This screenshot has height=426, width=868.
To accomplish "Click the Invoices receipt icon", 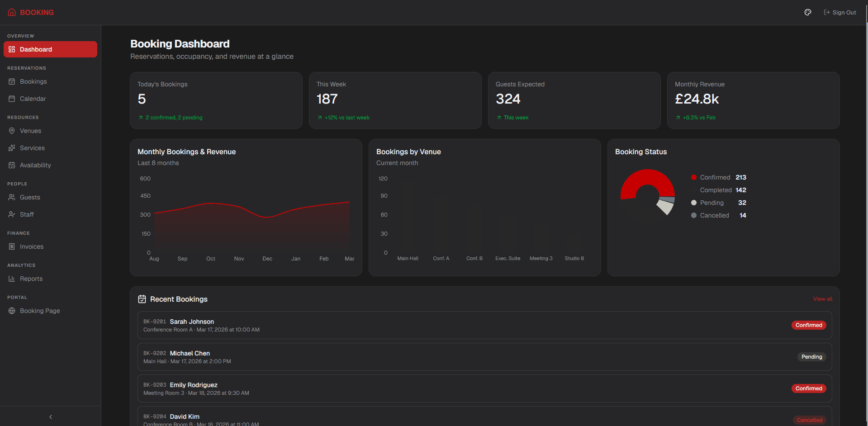I will (x=12, y=246).
